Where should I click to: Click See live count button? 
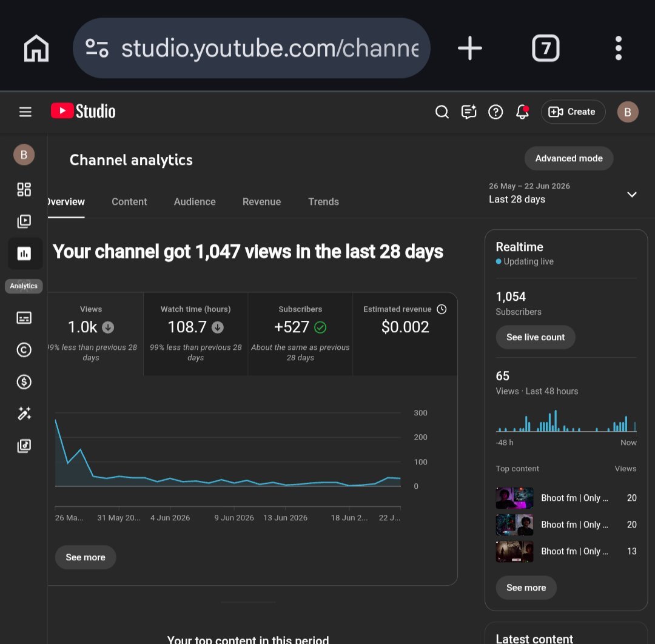click(535, 337)
